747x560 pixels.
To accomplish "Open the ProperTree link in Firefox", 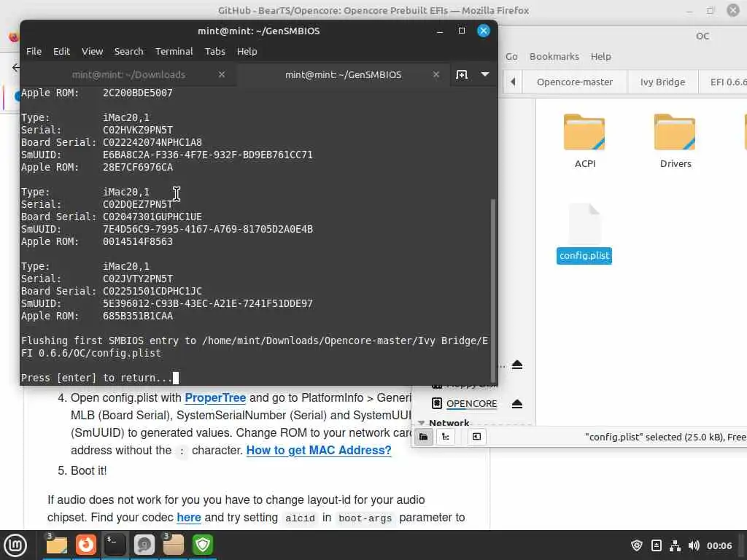I will pos(215,397).
